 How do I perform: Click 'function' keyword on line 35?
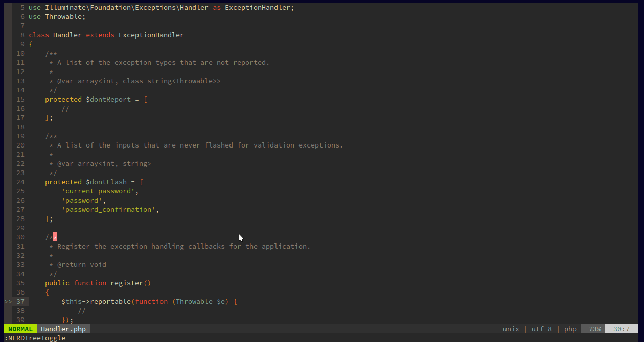pos(90,283)
